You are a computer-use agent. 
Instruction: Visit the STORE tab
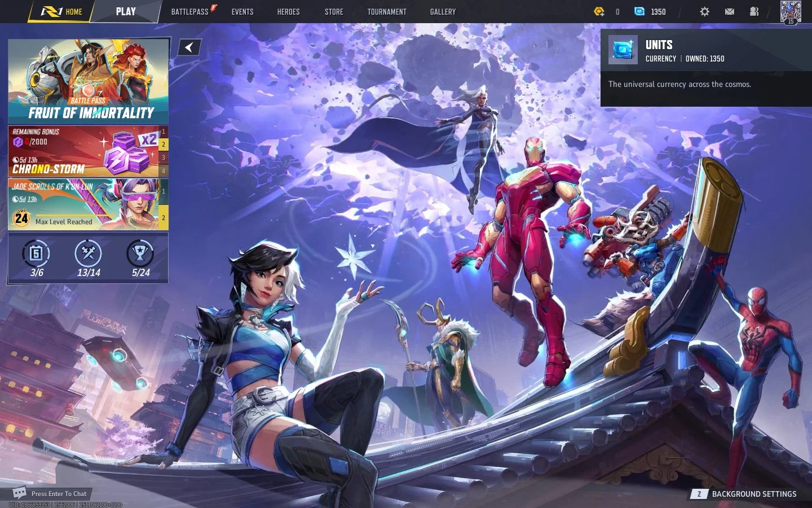[334, 11]
